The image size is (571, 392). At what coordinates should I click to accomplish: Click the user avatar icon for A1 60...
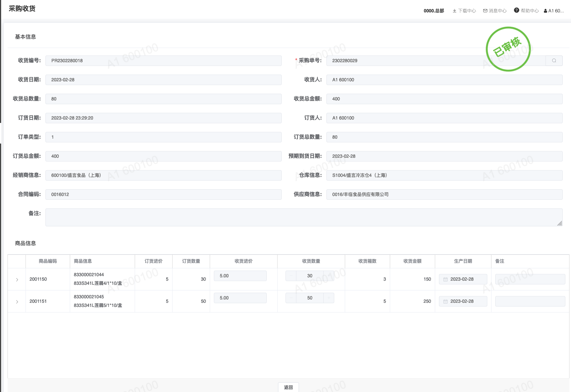[545, 11]
